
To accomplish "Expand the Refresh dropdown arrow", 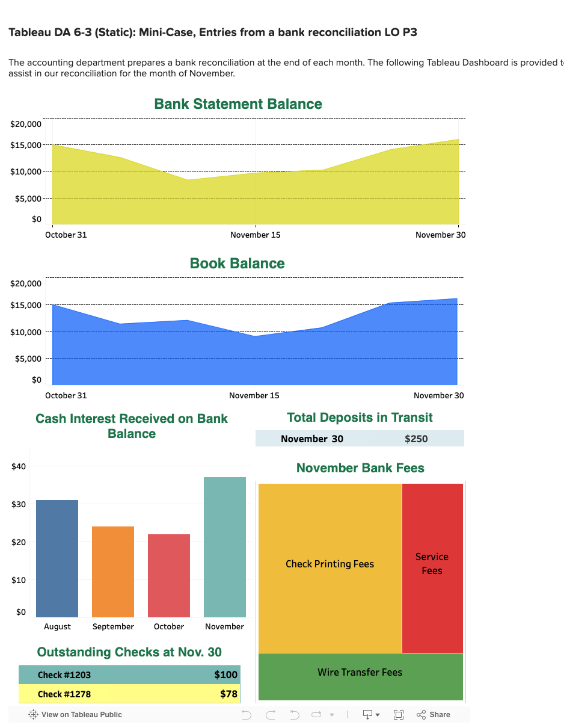I will (x=331, y=714).
